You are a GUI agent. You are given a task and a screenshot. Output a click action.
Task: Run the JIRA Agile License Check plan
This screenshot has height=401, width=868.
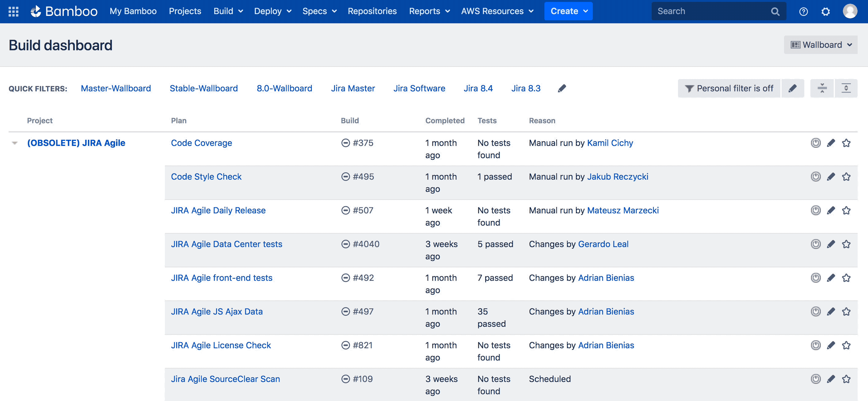coord(815,345)
